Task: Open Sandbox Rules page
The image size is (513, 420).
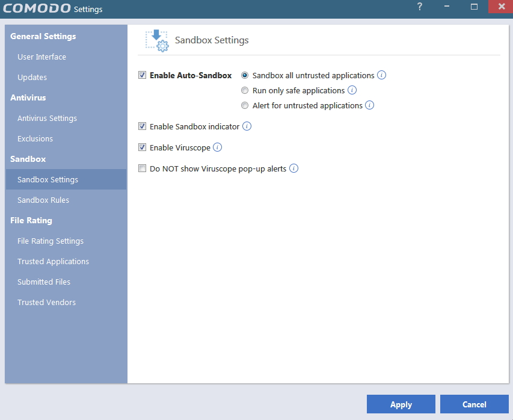Action: [43, 200]
